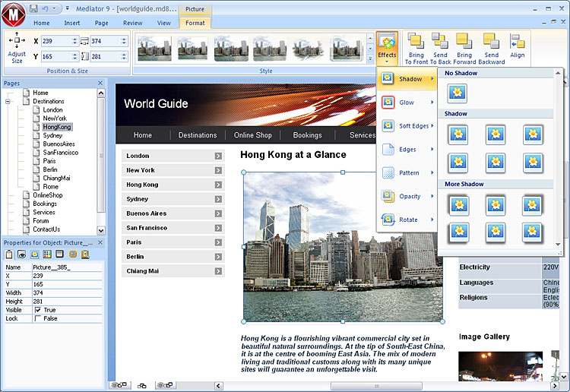Viewport: 570px width, 392px height.
Task: Expand the style gallery more arrow
Action: (x=370, y=58)
